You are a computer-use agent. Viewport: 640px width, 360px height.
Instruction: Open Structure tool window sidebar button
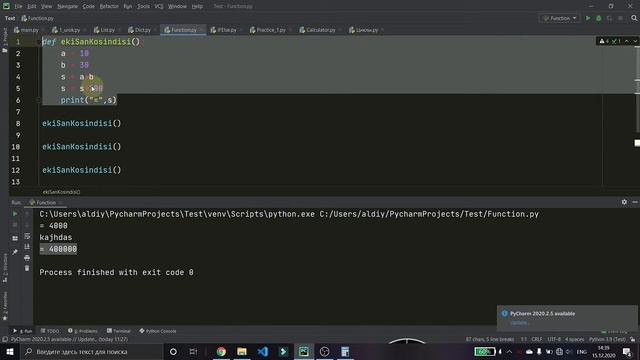click(x=4, y=267)
